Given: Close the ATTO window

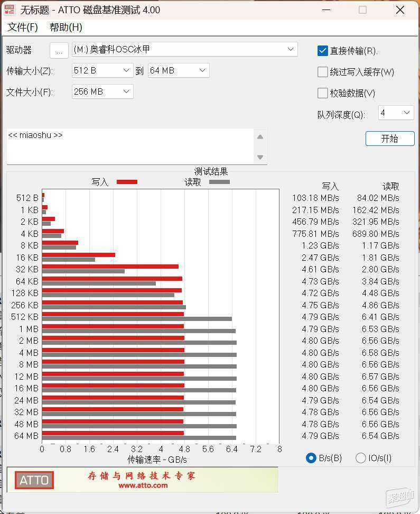Looking at the screenshot, I should pos(400,10).
